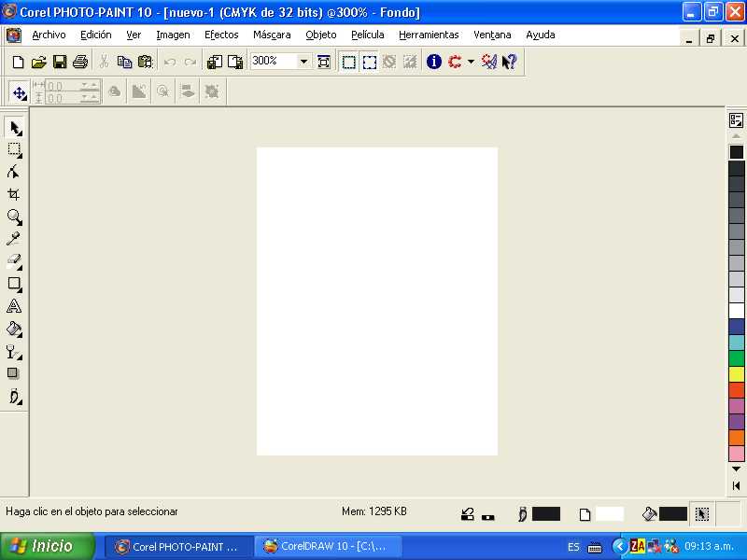
Task: Open the Archivo menu
Action: coord(49,35)
